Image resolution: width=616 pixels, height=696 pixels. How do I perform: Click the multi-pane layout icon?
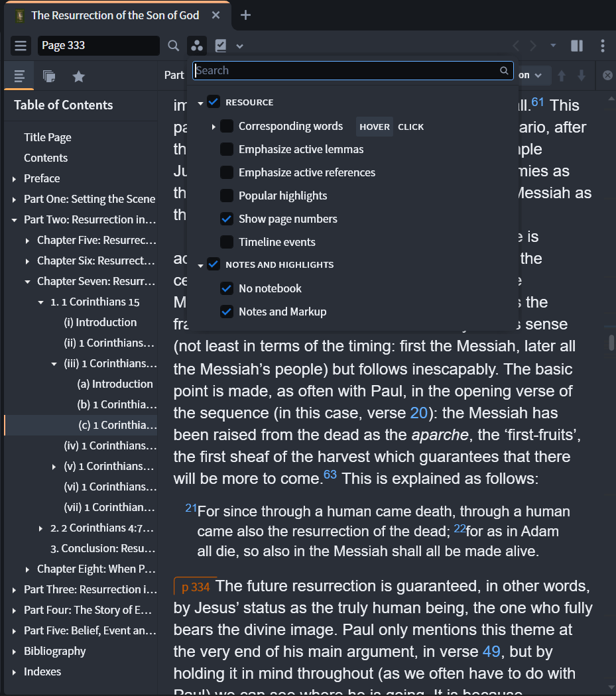[x=577, y=46]
